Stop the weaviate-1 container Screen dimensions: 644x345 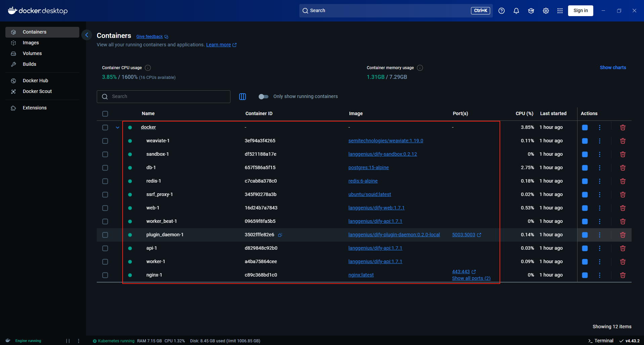click(x=585, y=141)
